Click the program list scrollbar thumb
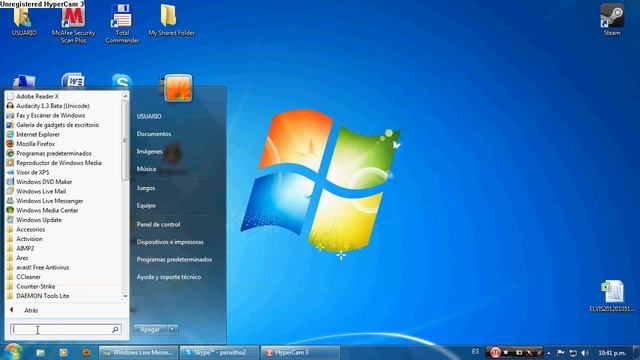The image size is (640, 360). [125, 140]
